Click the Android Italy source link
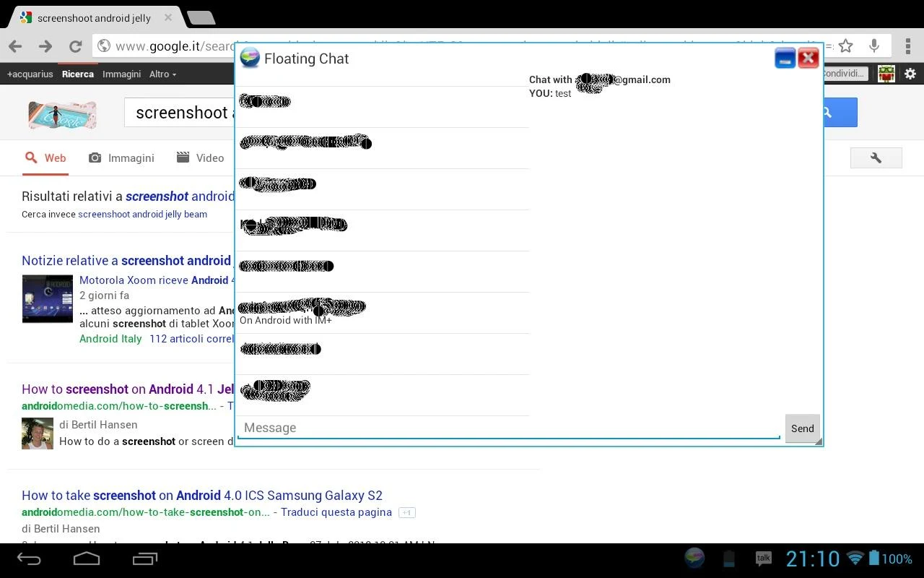 click(110, 339)
